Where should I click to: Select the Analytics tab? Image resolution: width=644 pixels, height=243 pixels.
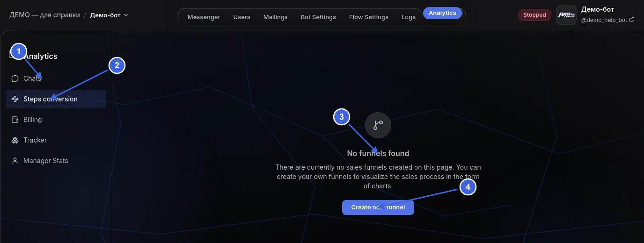442,13
